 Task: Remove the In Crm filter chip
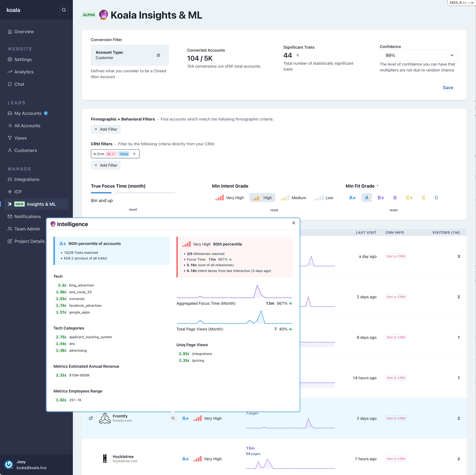tap(134, 154)
